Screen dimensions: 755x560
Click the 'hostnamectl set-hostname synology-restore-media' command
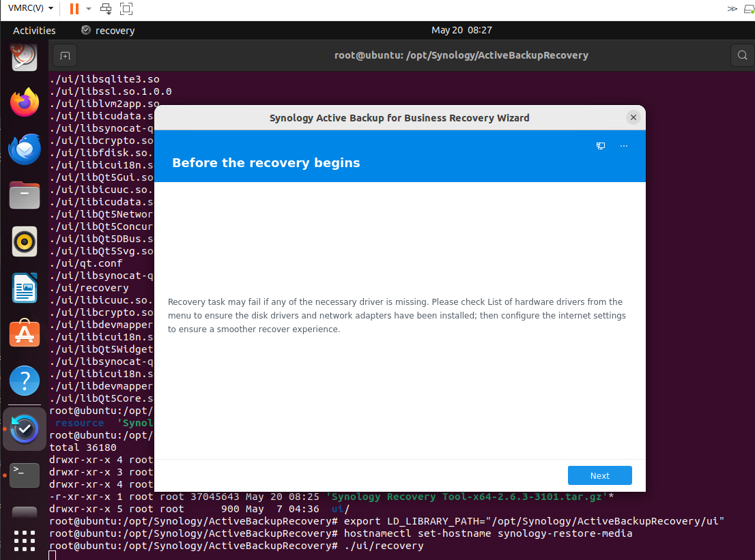pos(488,533)
